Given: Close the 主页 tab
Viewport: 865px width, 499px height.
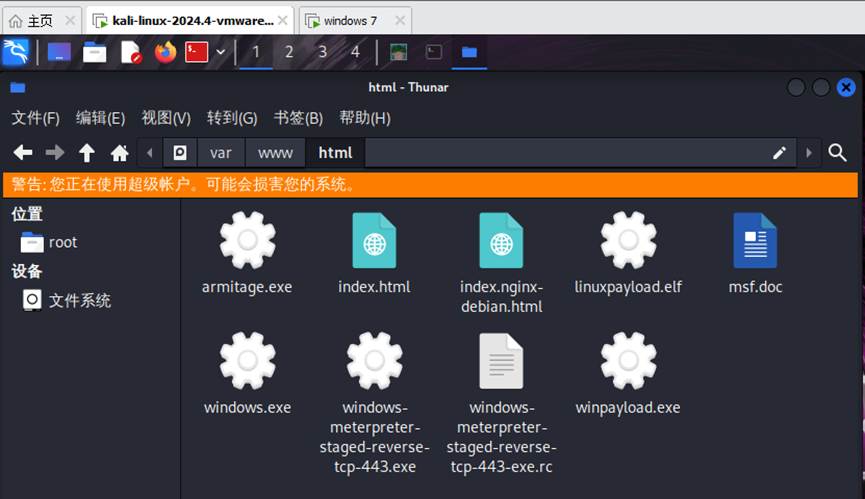Looking at the screenshot, I should 70,21.
